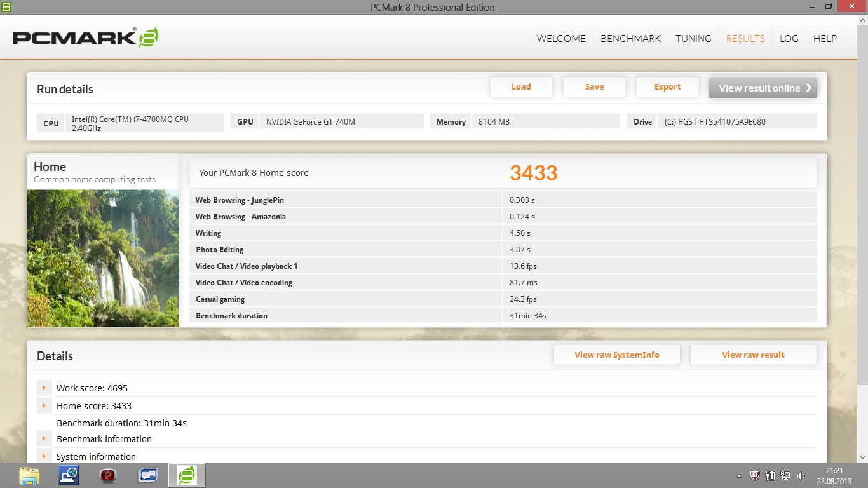
Task: Click the PCMark 8 logo in the header
Action: 85,38
